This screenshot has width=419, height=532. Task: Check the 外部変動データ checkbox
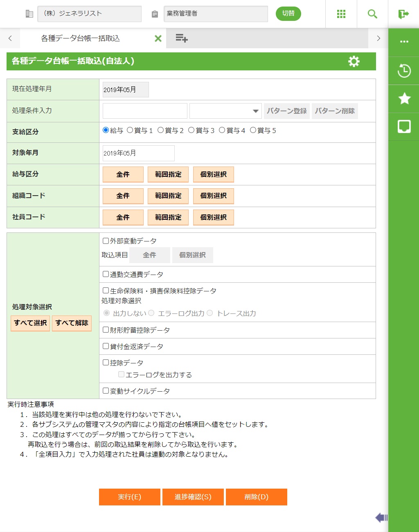pyautogui.click(x=106, y=241)
